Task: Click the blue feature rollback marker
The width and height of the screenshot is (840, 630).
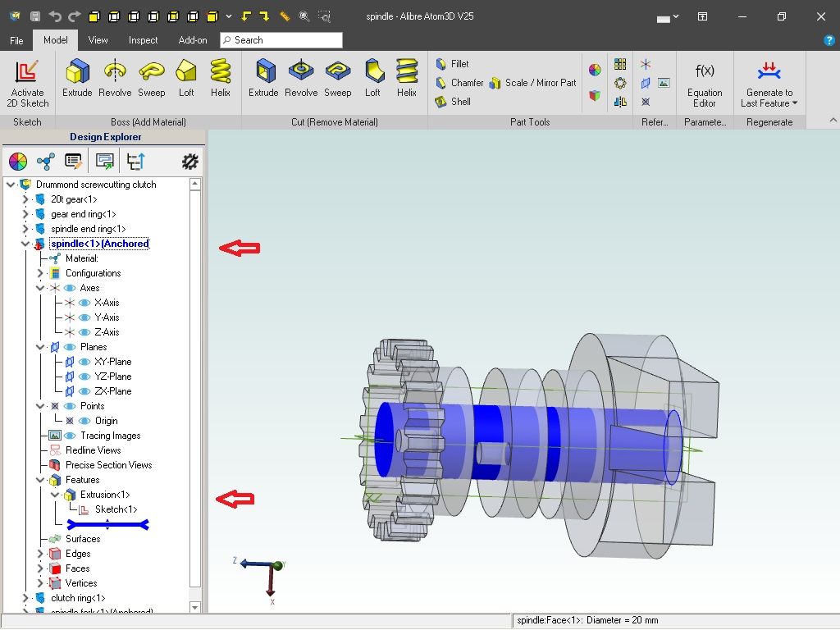Action: 107,524
